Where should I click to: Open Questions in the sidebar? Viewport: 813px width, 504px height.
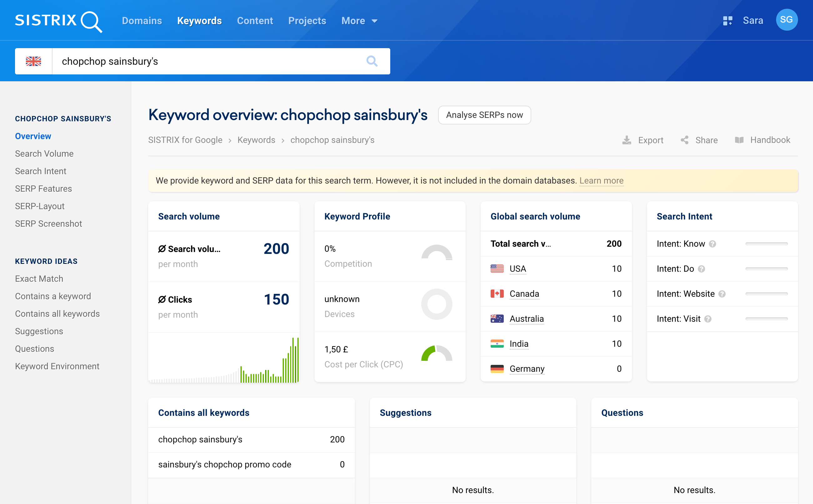[x=34, y=349]
